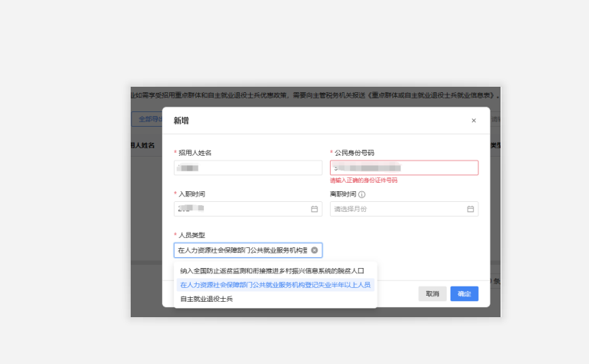The width and height of the screenshot is (589, 364).
Task: Click the 请输入正确的身份证件号码 error message
Action: coord(364,180)
